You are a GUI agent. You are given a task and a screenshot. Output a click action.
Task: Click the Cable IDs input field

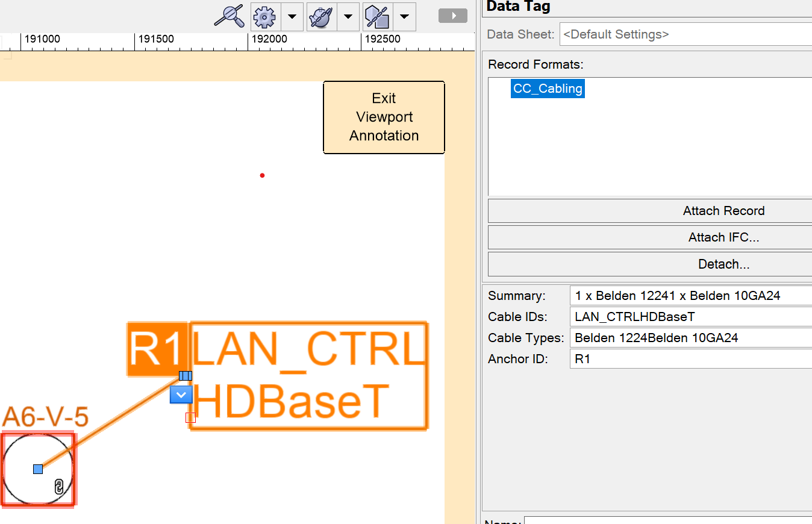690,317
